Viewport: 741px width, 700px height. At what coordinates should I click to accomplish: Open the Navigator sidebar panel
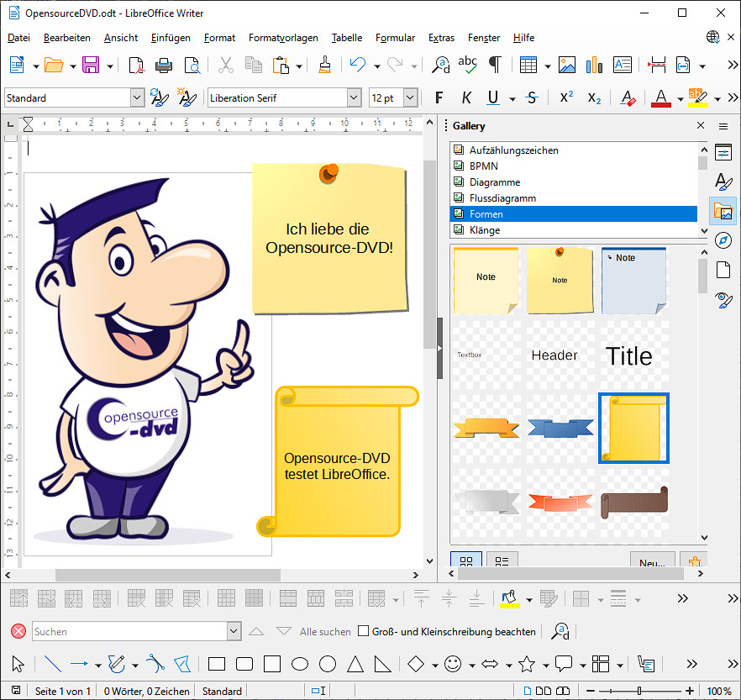[x=723, y=240]
